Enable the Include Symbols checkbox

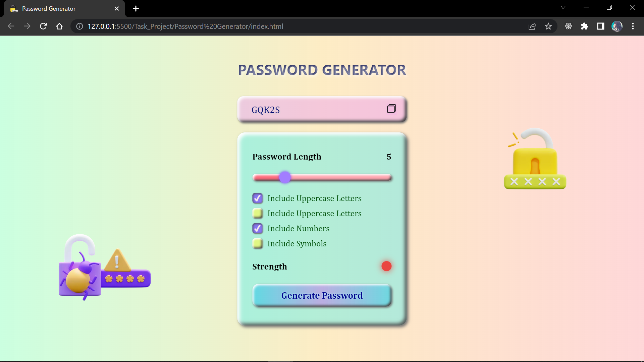[x=257, y=243]
